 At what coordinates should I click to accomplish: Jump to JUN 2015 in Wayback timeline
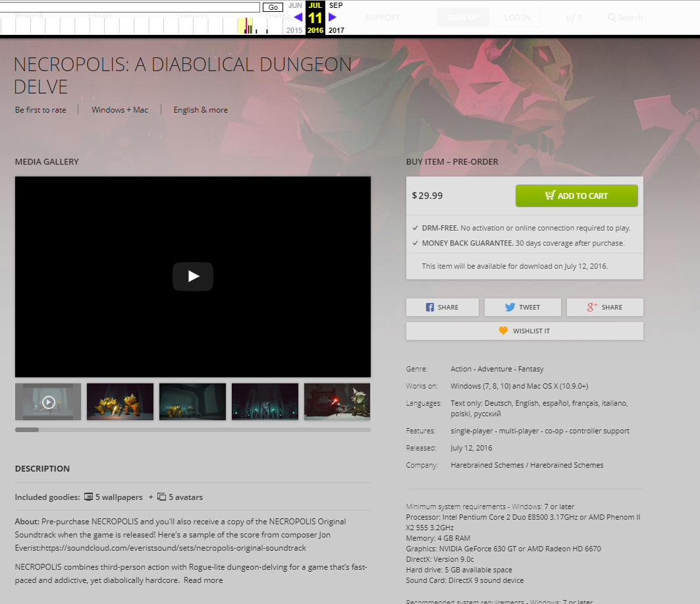[294, 17]
